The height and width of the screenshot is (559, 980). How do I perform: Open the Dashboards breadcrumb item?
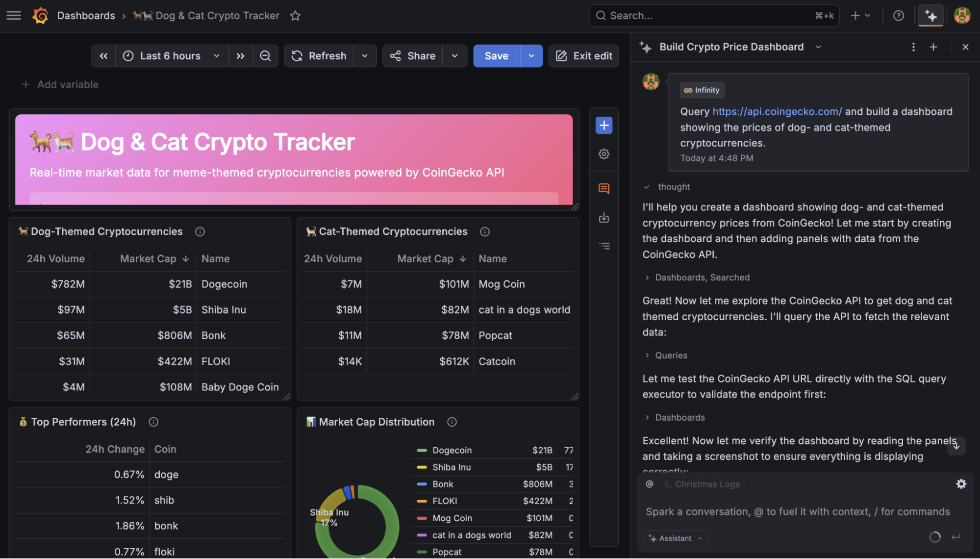tap(86, 15)
